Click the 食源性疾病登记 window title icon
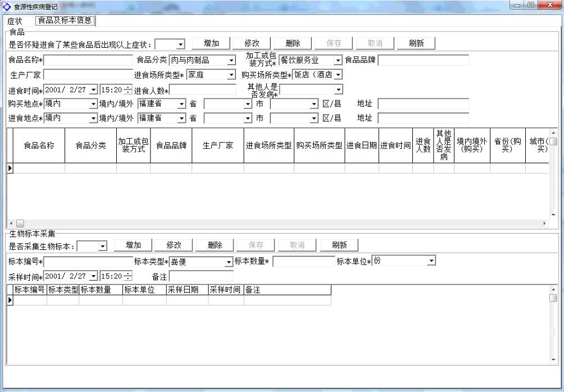Image resolution: width=564 pixels, height=392 pixels. [x=7, y=7]
